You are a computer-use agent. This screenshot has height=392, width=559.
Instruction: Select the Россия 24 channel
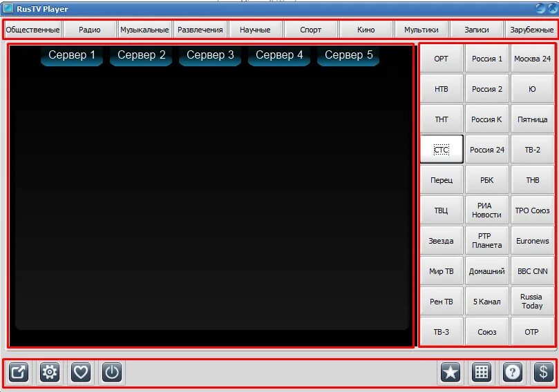pyautogui.click(x=487, y=150)
